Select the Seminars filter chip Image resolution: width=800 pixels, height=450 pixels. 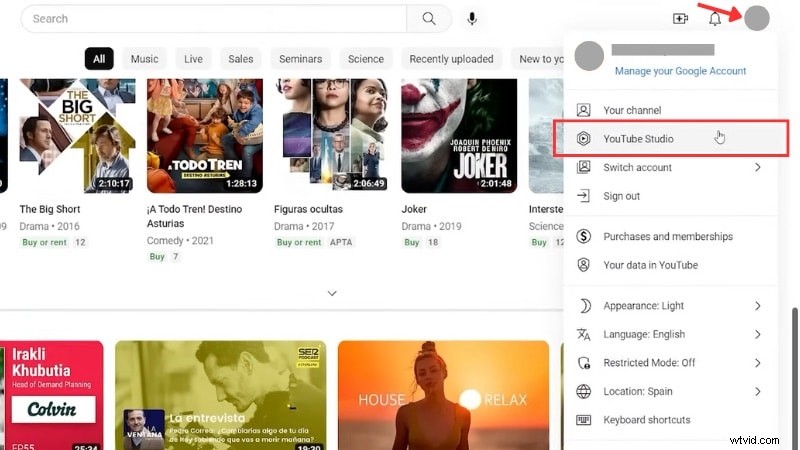(301, 59)
